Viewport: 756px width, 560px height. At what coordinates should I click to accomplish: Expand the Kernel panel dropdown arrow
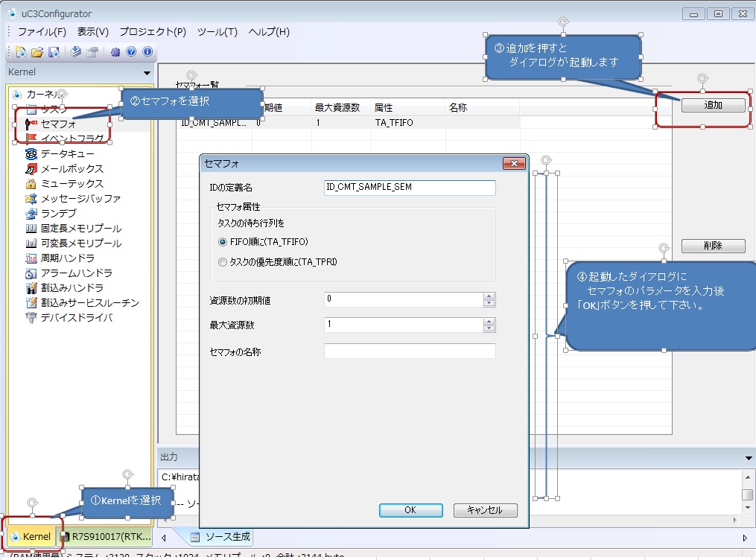[x=147, y=73]
